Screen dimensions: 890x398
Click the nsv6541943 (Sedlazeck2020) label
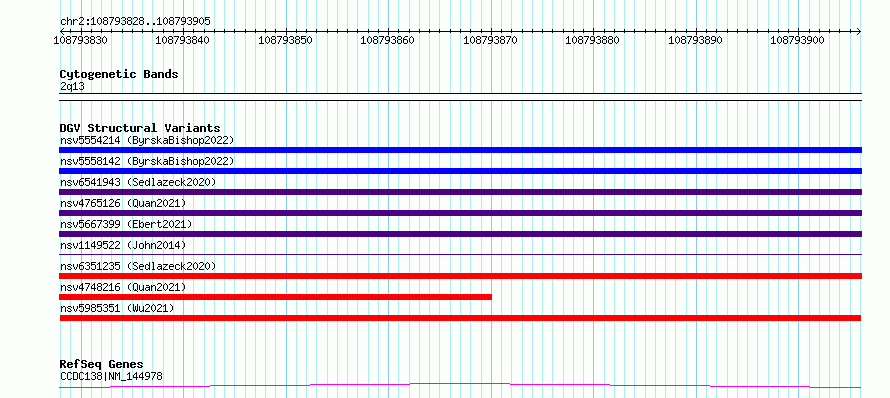[138, 182]
